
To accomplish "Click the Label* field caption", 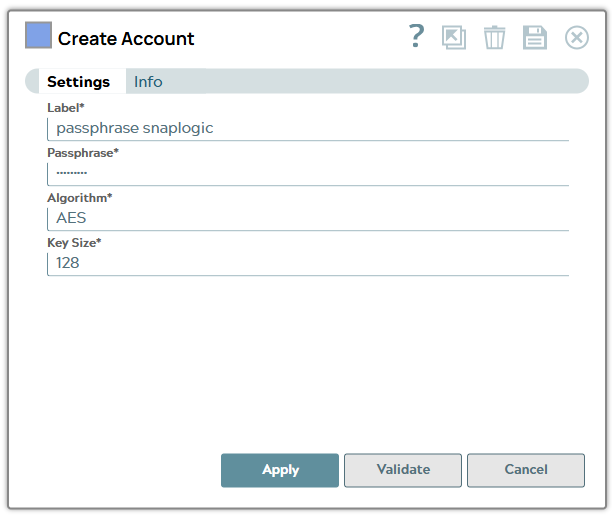I will [66, 107].
